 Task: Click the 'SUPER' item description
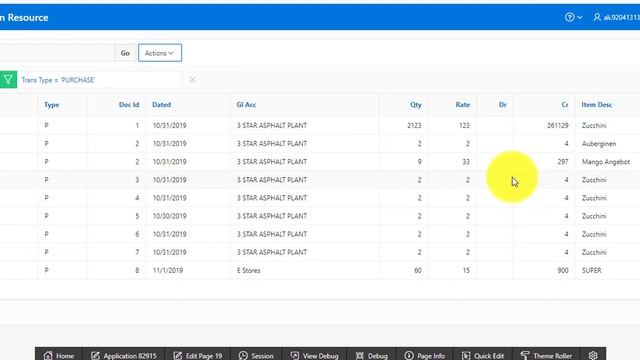click(591, 270)
